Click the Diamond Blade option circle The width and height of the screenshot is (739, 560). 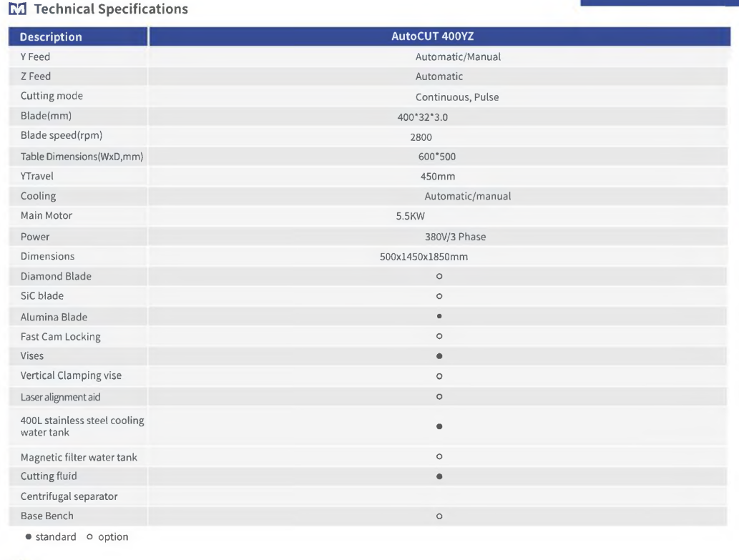tap(439, 277)
